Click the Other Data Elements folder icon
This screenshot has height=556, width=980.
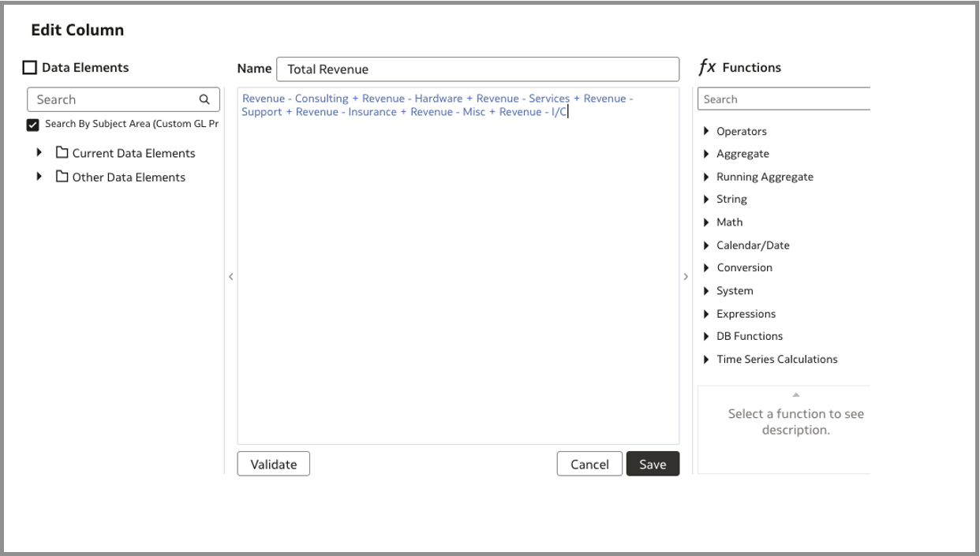coord(62,177)
